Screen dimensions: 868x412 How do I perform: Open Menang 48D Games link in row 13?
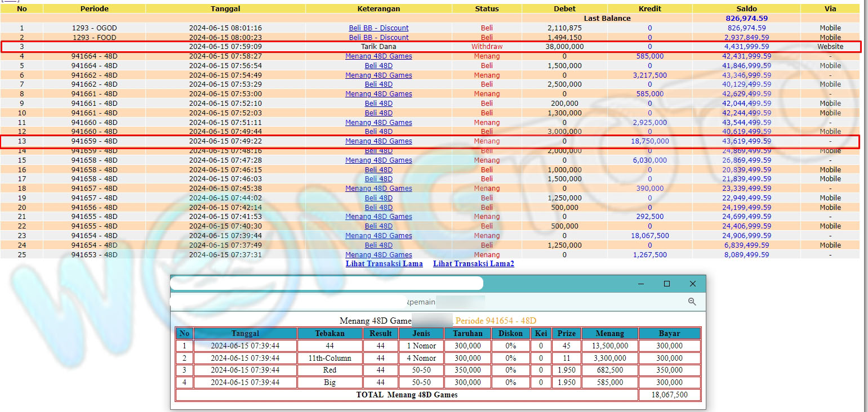[x=379, y=141]
